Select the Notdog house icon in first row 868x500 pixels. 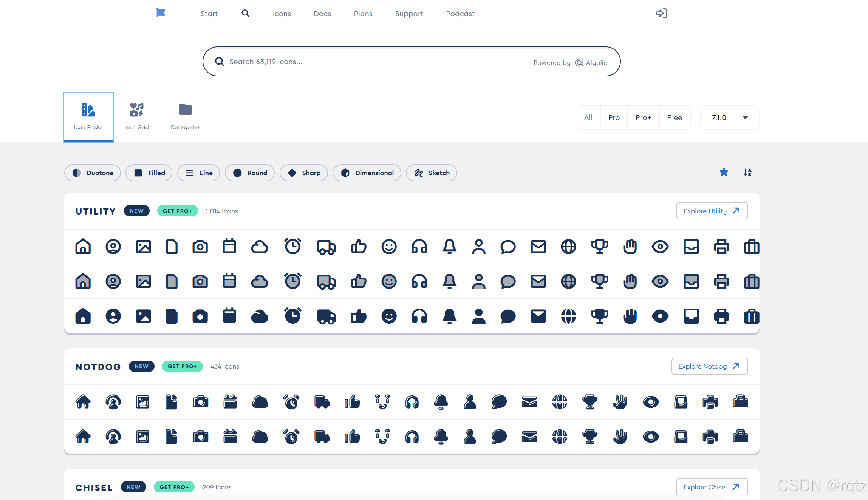[x=83, y=402]
